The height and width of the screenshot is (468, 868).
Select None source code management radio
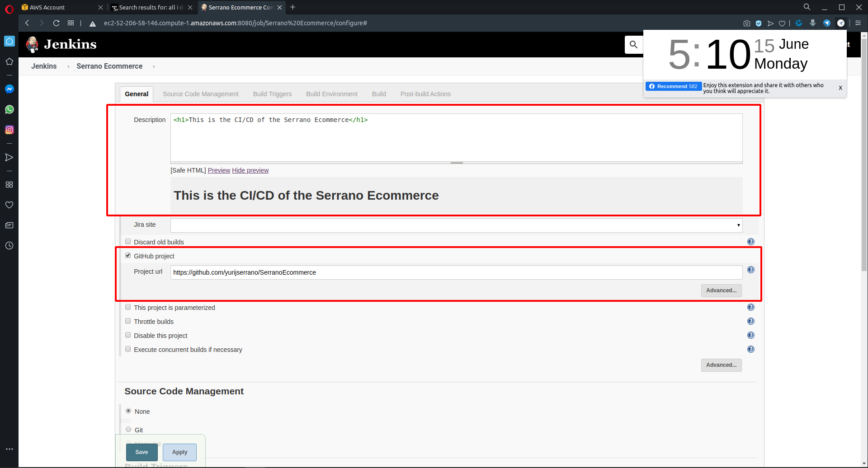tap(128, 411)
